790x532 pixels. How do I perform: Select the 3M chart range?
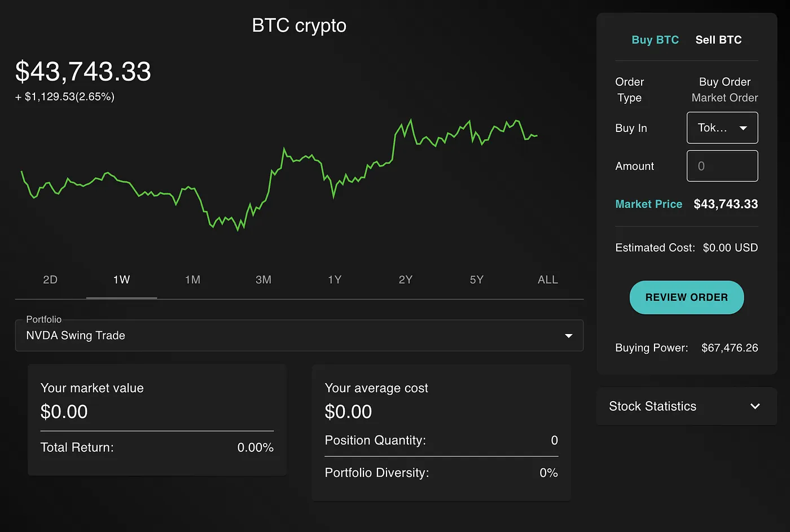[264, 280]
